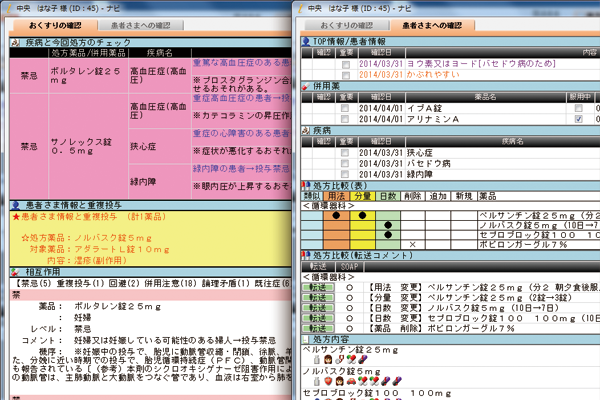The width and height of the screenshot is (600, 400).
Task: Click the 相互作用 section header icon
Action: (16, 272)
